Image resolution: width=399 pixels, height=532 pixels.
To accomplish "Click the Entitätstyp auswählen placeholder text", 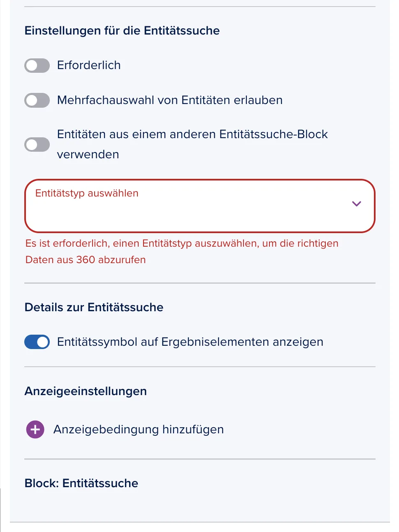I will 87,193.
